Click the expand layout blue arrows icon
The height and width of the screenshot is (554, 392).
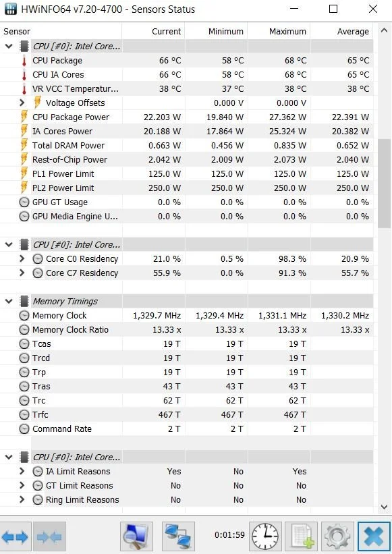[16, 537]
